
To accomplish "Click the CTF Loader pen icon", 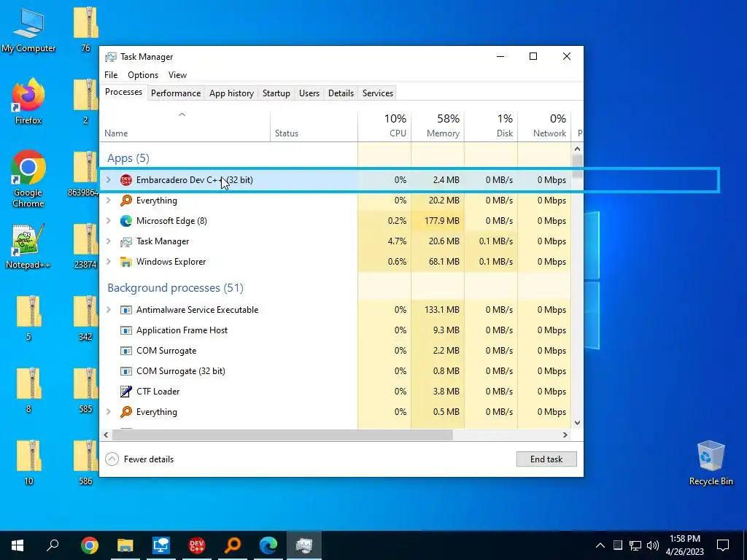I will [125, 392].
